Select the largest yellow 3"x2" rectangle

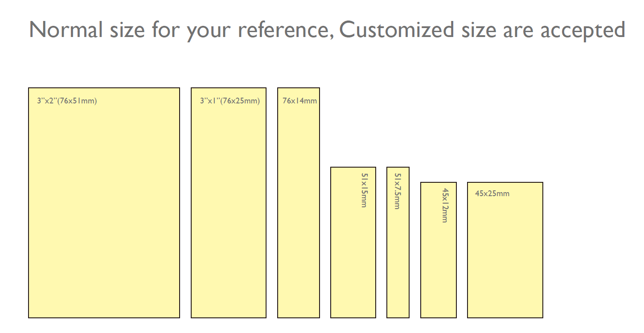[x=104, y=203]
